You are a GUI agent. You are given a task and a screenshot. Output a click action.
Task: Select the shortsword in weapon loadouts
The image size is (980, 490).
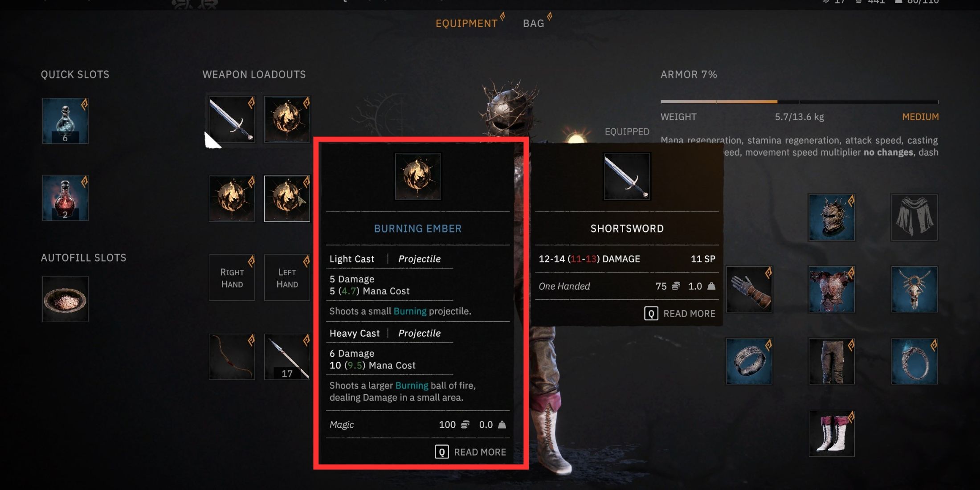pyautogui.click(x=232, y=119)
